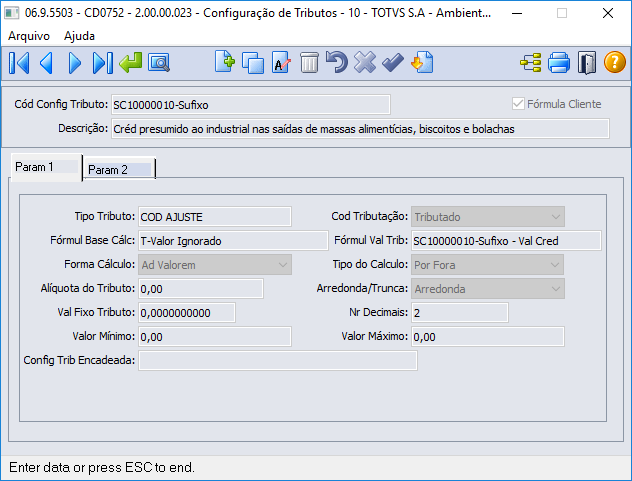Go to the next record
Viewport: 632px width, 481px height.
click(x=75, y=63)
